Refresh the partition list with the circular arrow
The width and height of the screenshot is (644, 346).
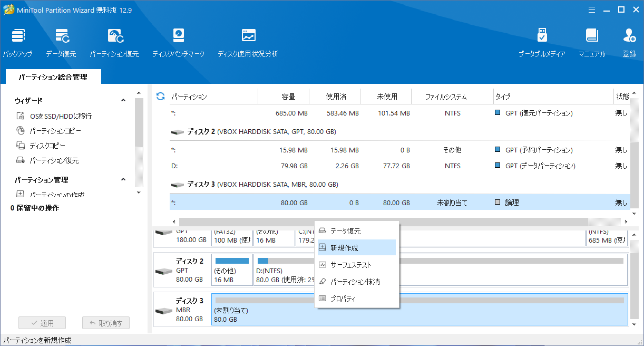coord(160,96)
